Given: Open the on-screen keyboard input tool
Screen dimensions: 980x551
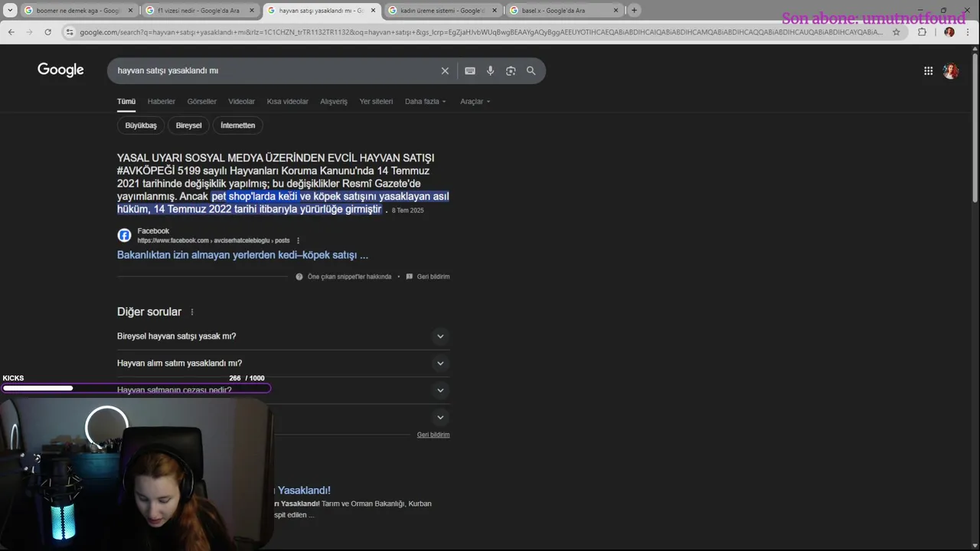Looking at the screenshot, I should 470,70.
